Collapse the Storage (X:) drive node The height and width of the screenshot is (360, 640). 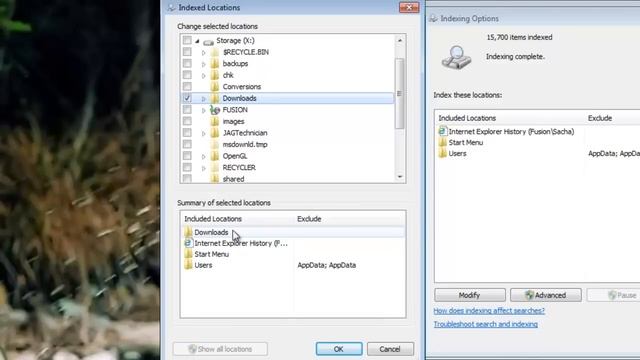pos(197,41)
